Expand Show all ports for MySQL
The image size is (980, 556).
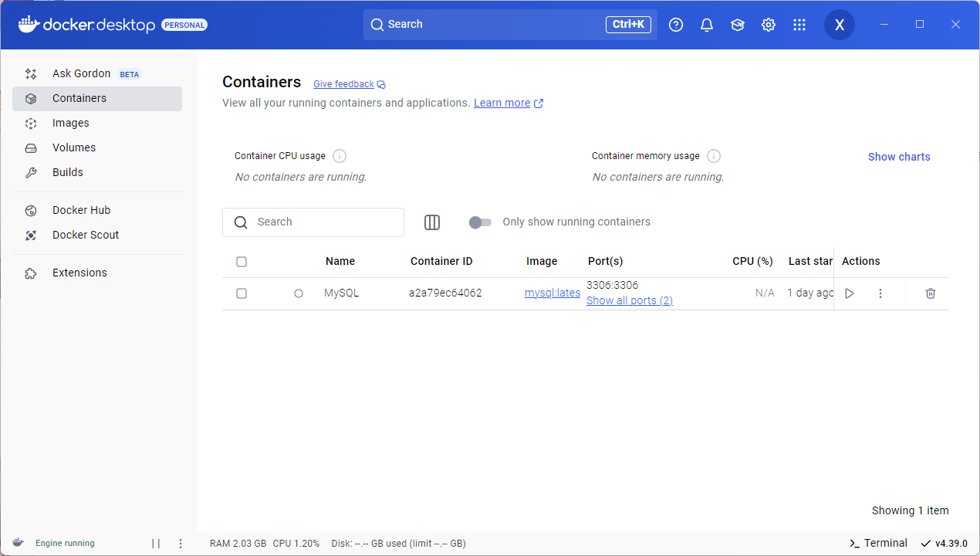pyautogui.click(x=629, y=300)
